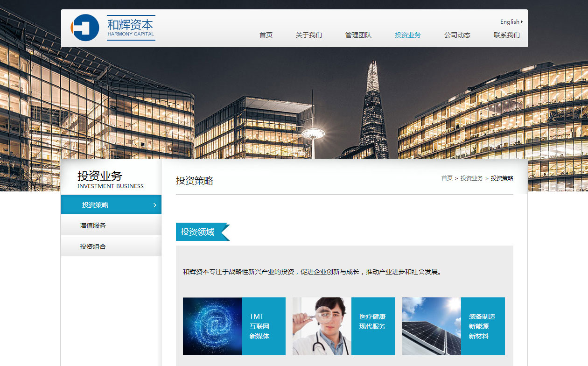588x366 pixels.
Task: Click 投资策略 in breadcrumb trail
Action: pos(502,178)
